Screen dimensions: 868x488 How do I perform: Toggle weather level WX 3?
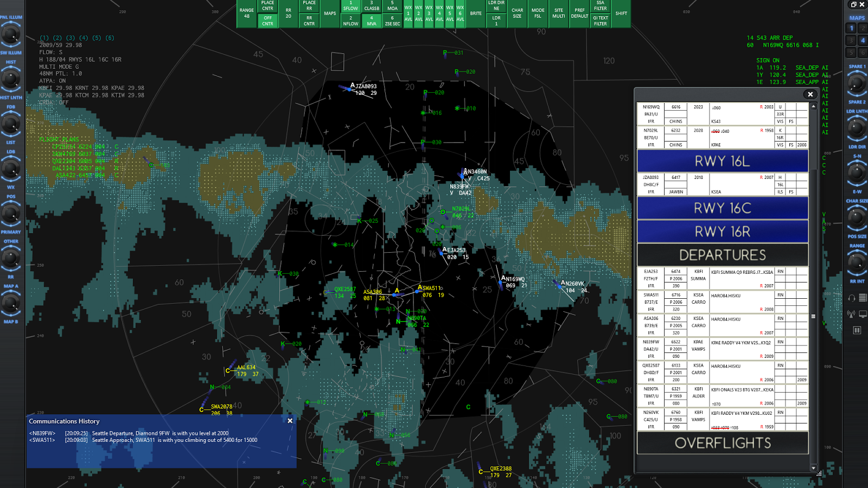tap(429, 14)
